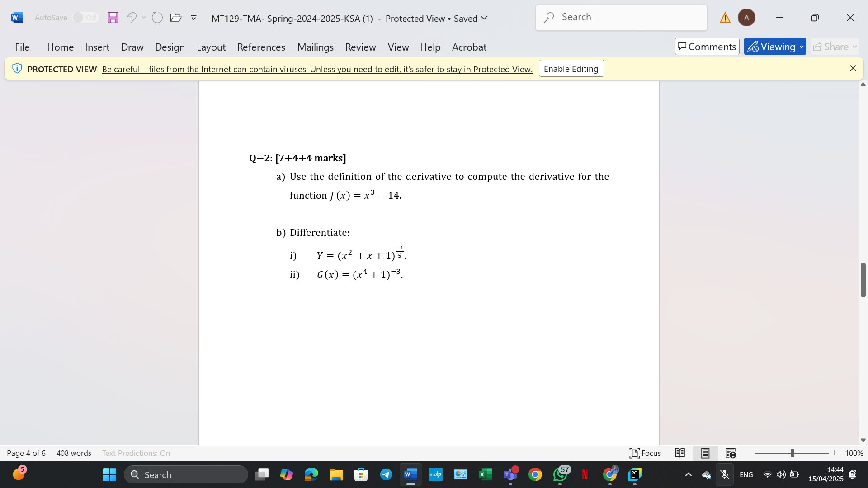This screenshot has height=488, width=868.
Task: Click the Repeat/Redo icon
Action: [157, 17]
